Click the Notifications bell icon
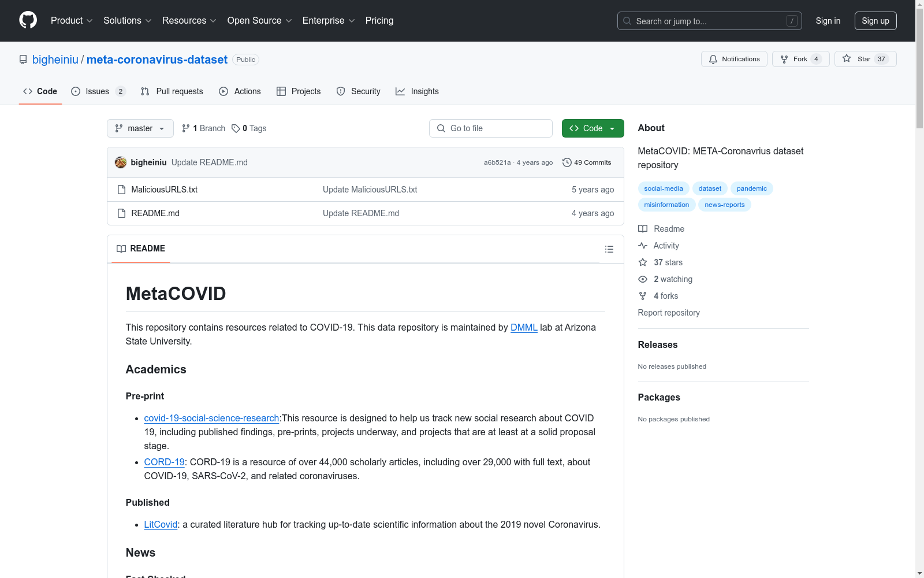924x578 pixels. pos(713,59)
